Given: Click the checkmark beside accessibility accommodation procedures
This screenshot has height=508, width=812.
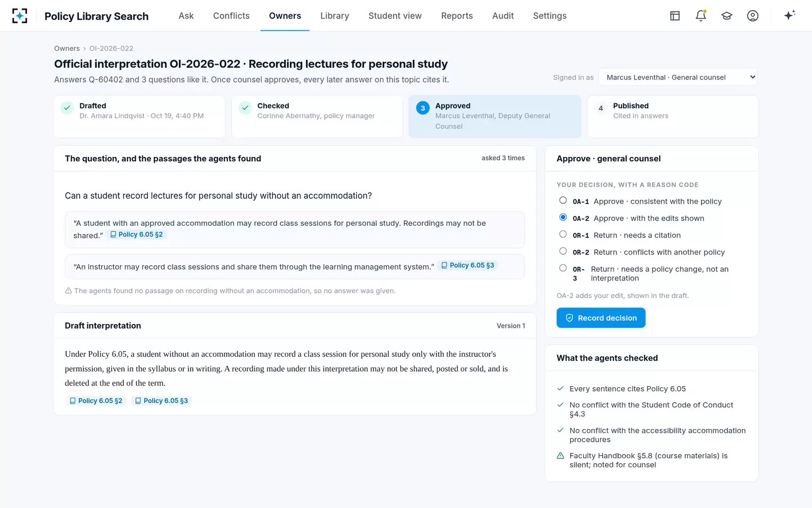Looking at the screenshot, I should click(x=561, y=430).
